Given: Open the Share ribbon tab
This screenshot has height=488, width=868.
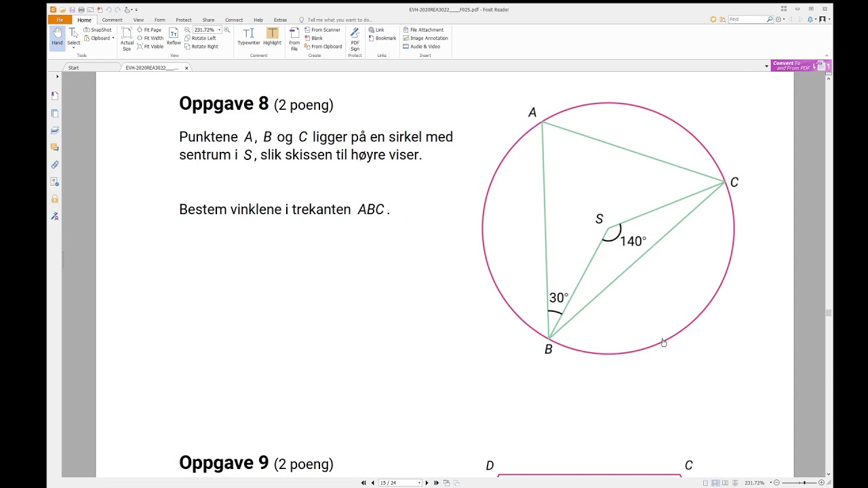Looking at the screenshot, I should coord(208,20).
